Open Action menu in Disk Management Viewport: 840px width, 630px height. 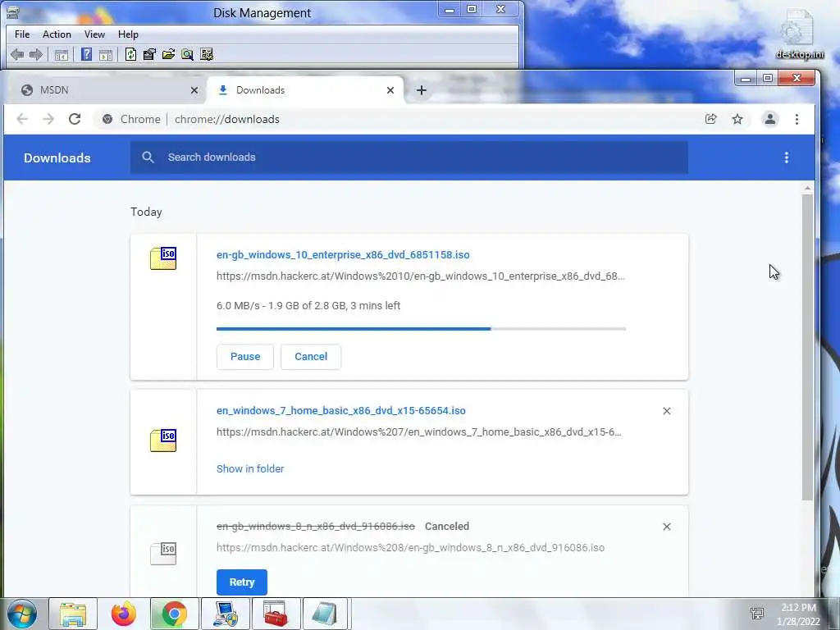[x=57, y=34]
